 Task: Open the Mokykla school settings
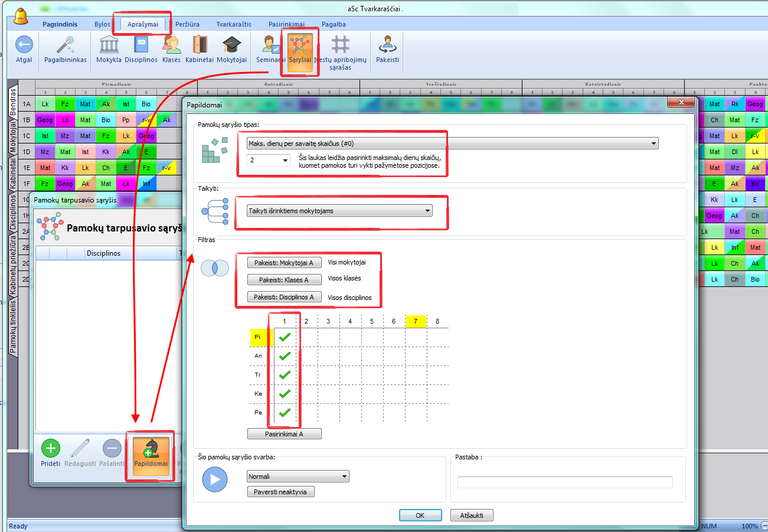pyautogui.click(x=109, y=45)
